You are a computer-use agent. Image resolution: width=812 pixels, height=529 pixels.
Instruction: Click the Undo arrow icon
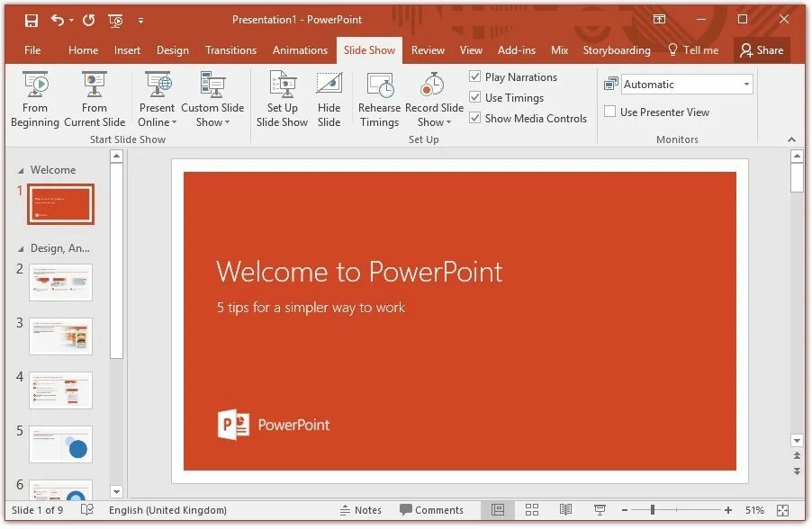tap(58, 20)
